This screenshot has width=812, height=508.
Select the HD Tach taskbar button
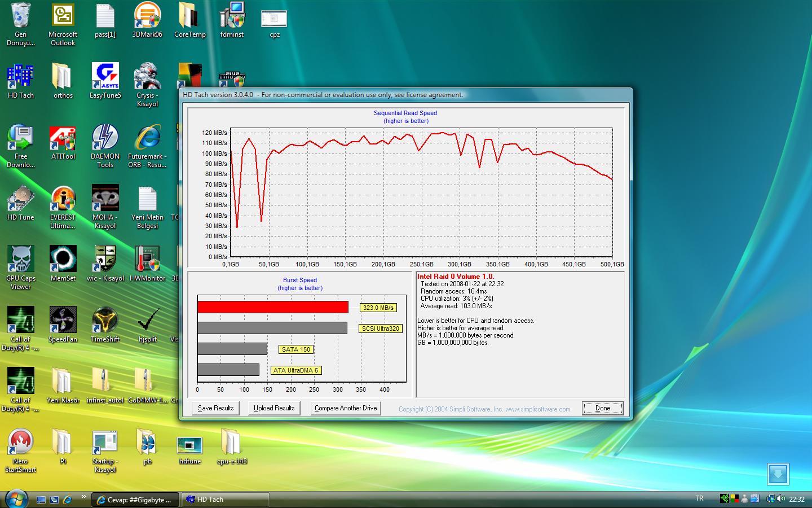coord(226,500)
